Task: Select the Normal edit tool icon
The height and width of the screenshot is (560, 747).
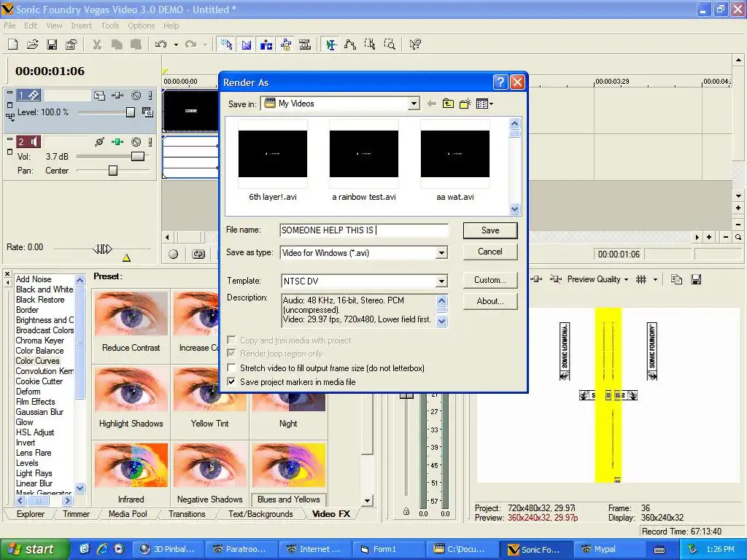Action: pos(330,44)
